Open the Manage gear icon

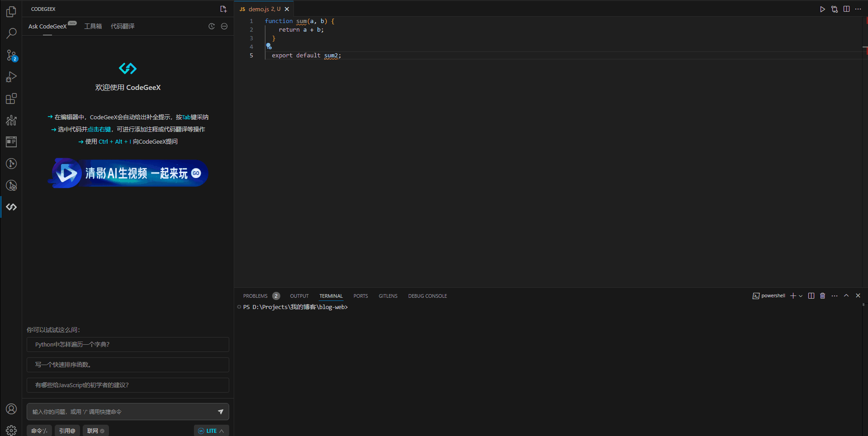point(11,430)
